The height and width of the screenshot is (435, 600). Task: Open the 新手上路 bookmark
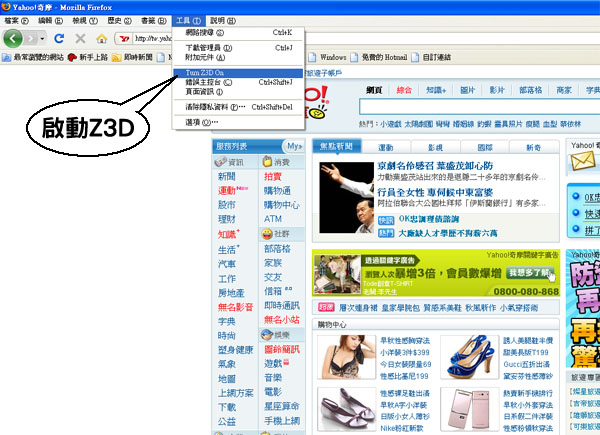(88, 57)
